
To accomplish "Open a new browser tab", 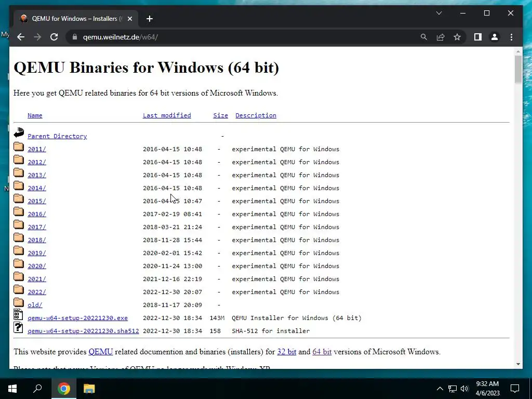I will pos(150,19).
